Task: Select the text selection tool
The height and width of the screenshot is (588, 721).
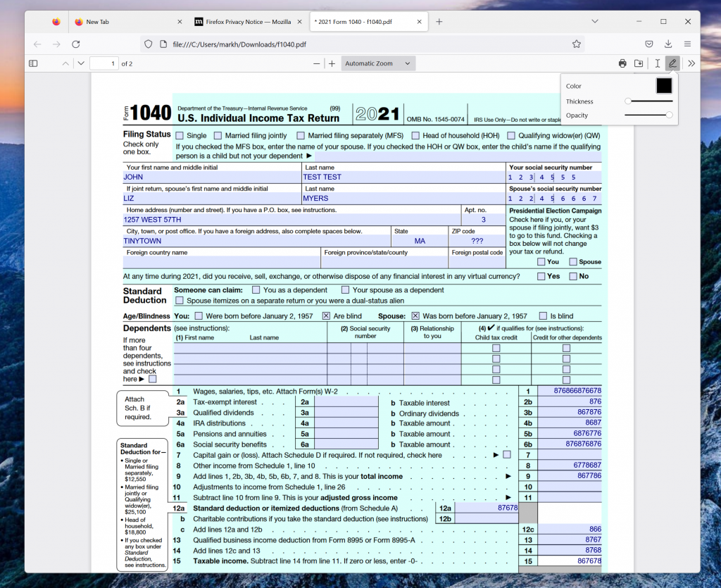Action: [x=656, y=63]
